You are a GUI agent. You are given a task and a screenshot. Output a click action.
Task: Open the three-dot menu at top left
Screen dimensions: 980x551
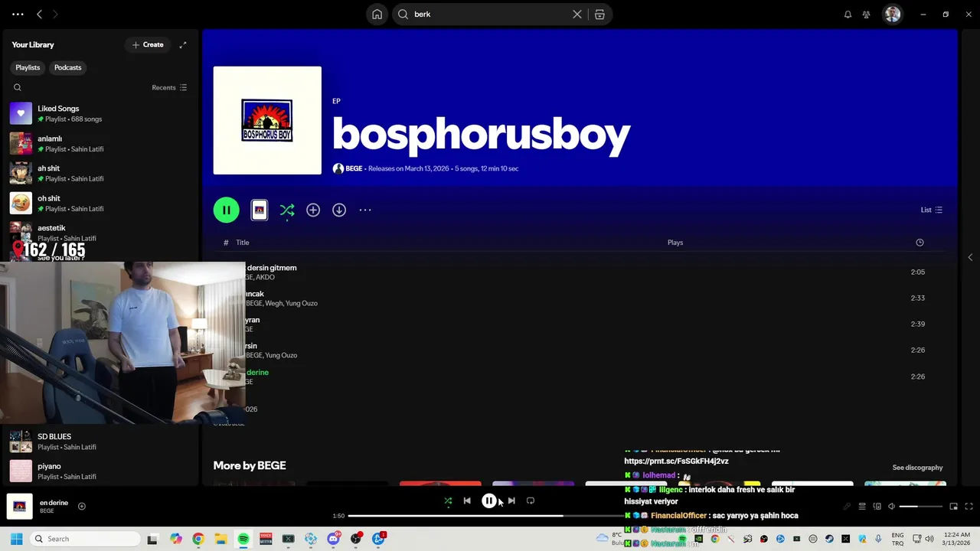tap(18, 15)
